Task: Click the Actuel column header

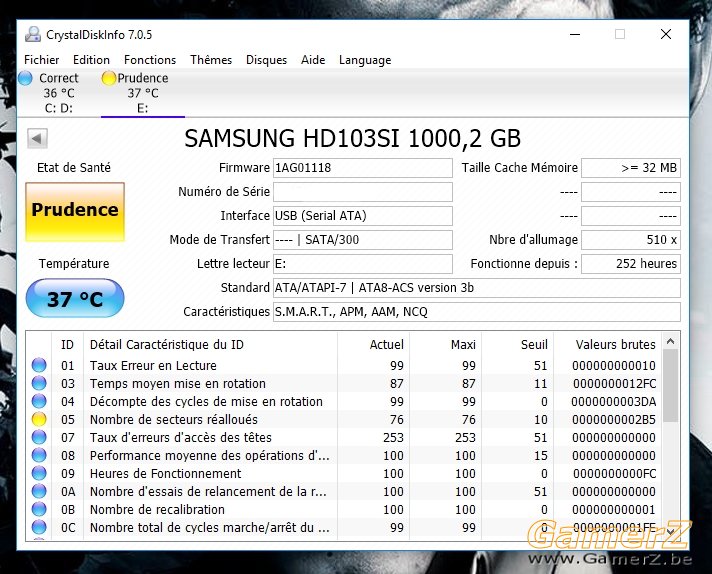Action: [373, 345]
